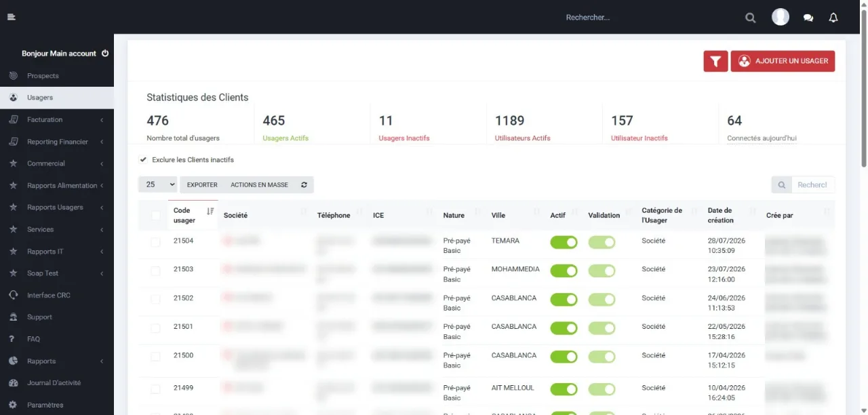868x415 pixels.
Task: Click the Reporting Financier icon in sidebar
Action: coord(13,142)
